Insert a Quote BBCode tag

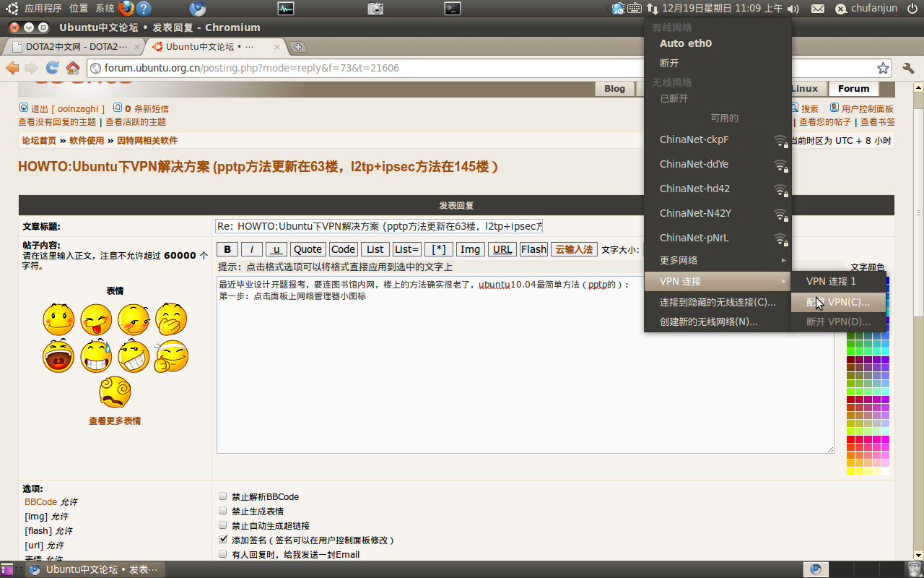(x=308, y=249)
